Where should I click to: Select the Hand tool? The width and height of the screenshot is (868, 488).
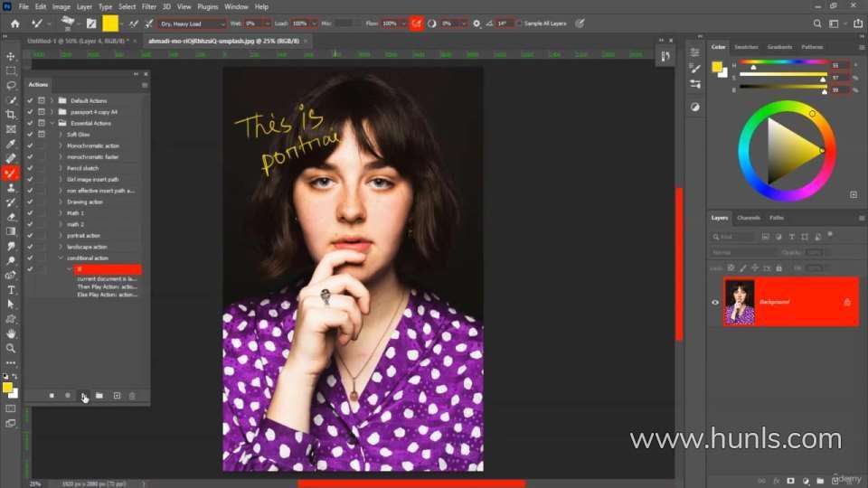[11, 333]
